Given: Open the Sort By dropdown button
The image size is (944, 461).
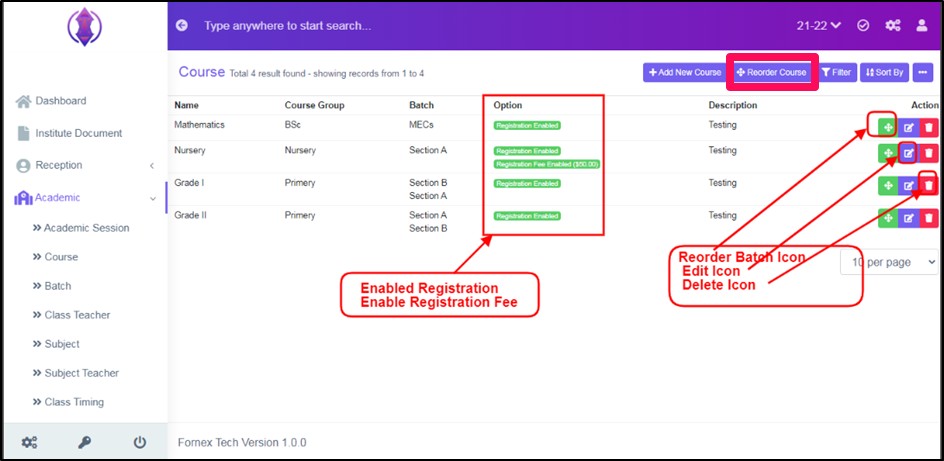Looking at the screenshot, I should [x=884, y=72].
